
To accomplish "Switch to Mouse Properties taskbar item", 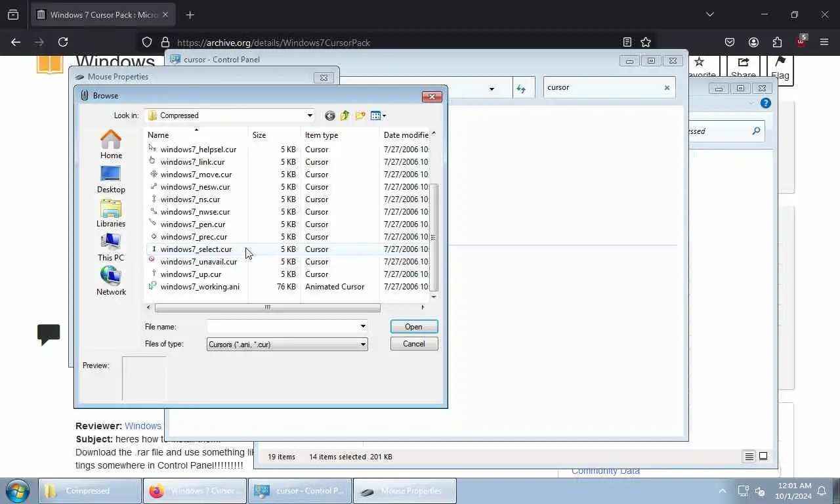I will (405, 491).
